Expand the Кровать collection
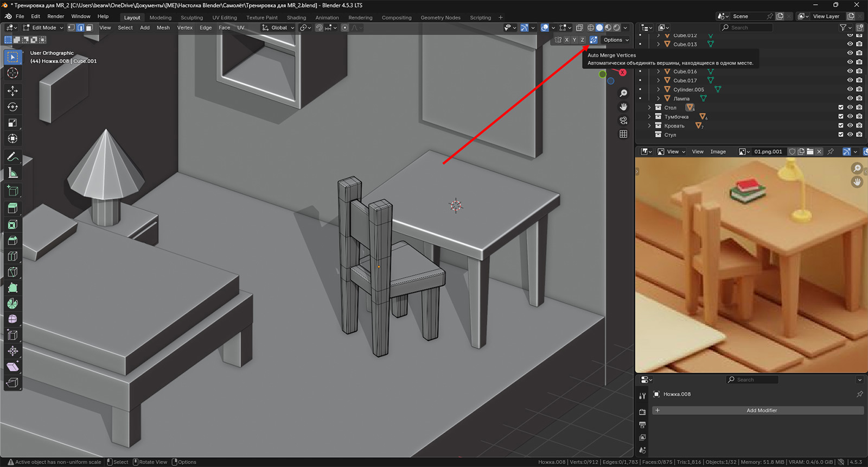868x467 pixels. [x=649, y=126]
